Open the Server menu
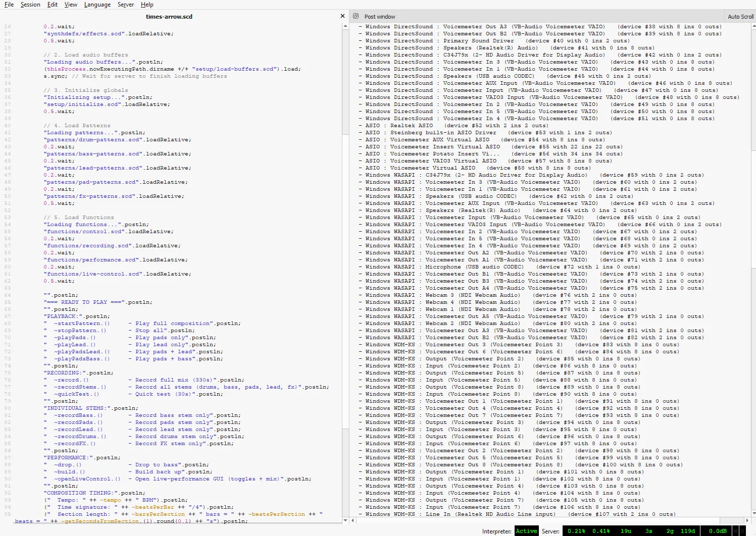The height and width of the screenshot is (536, 756). [125, 5]
